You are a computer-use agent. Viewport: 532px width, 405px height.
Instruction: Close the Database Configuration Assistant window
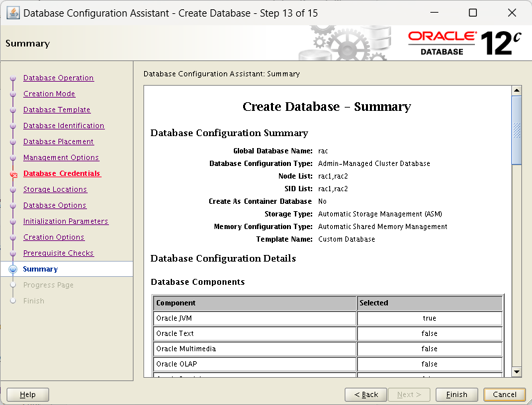tap(512, 13)
